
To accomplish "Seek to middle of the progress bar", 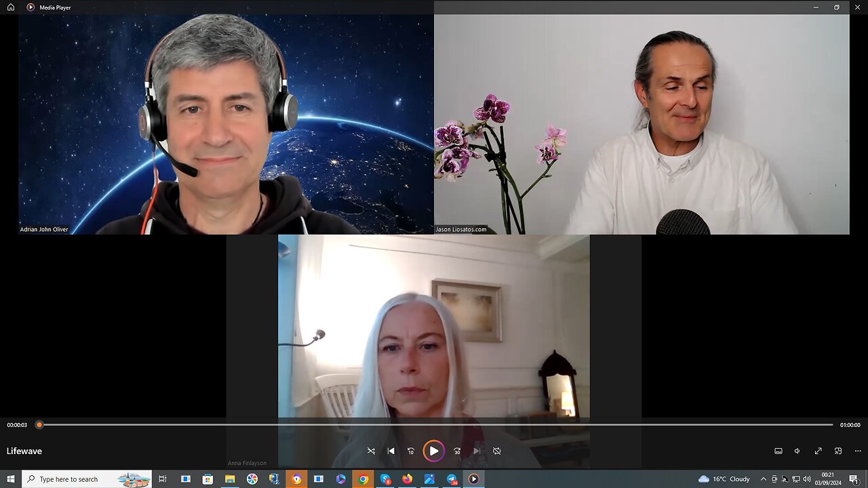I will [x=436, y=425].
